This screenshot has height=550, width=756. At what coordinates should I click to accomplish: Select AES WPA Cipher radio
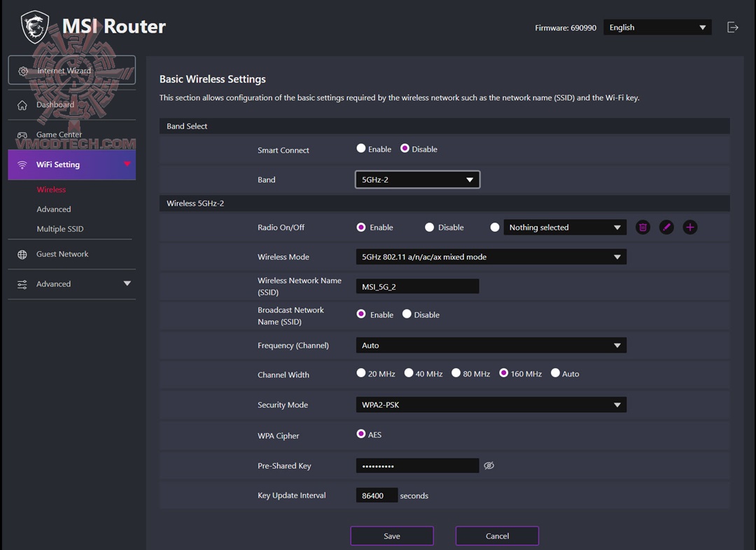pyautogui.click(x=360, y=434)
